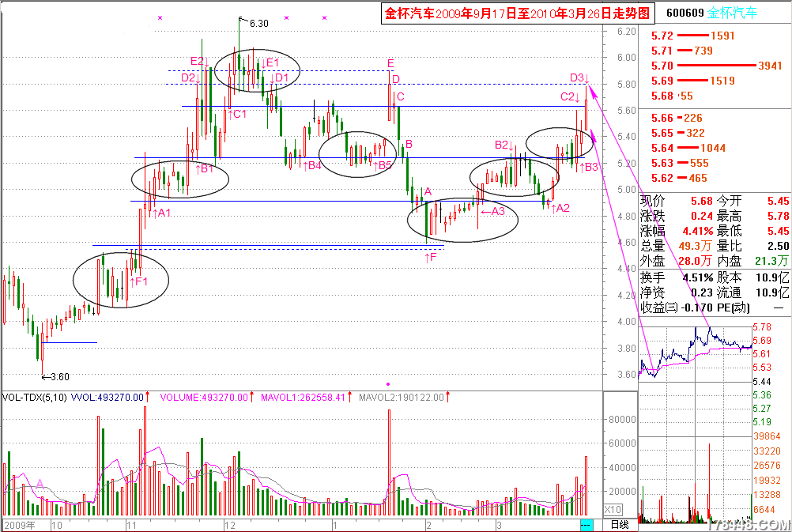
Task: Select the buy order row 5.65 with 322
Action: 678,134
